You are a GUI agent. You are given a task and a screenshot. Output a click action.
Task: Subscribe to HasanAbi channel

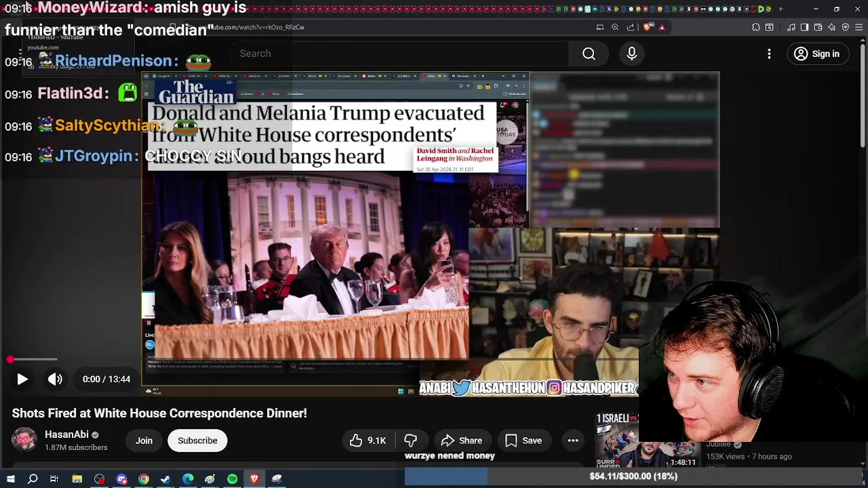[x=197, y=441]
